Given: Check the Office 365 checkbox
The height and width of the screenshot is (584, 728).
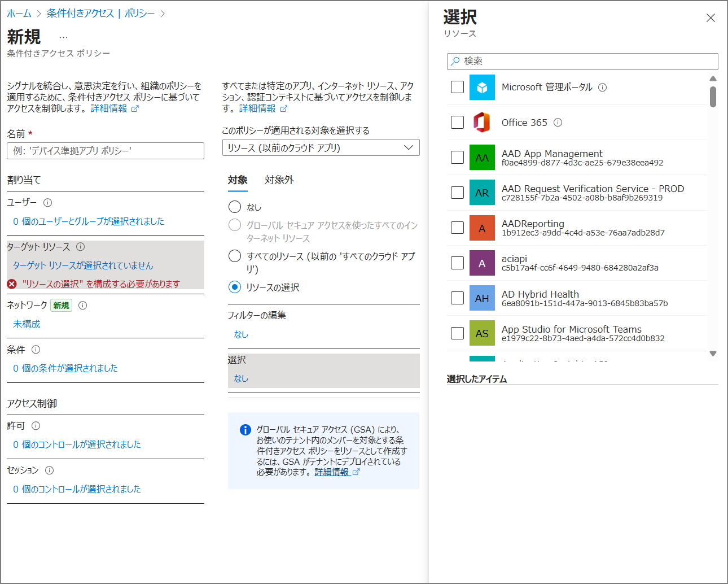Looking at the screenshot, I should [x=458, y=122].
